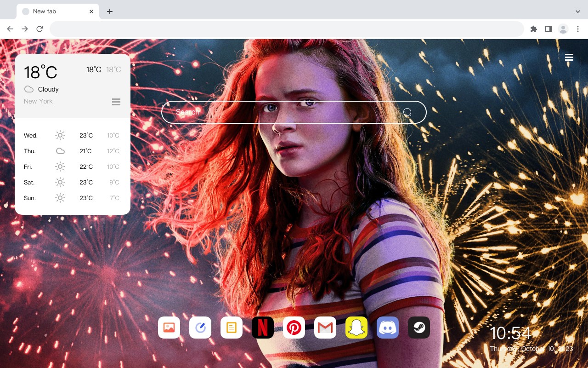Viewport: 588px width, 368px height.
Task: Click the Cloudy condition text
Action: click(x=48, y=89)
